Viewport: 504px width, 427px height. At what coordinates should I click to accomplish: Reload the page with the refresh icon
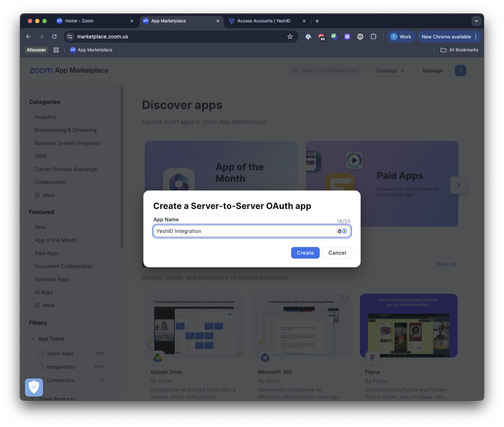54,37
